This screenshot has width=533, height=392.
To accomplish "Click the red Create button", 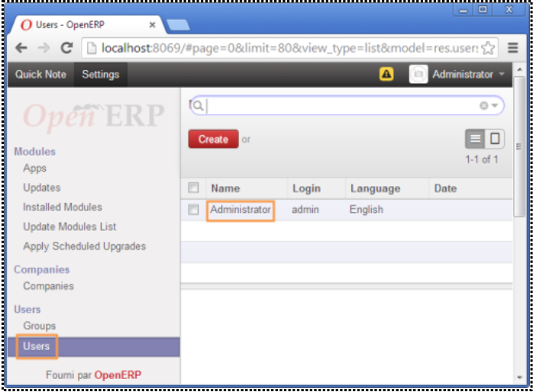I will [214, 139].
